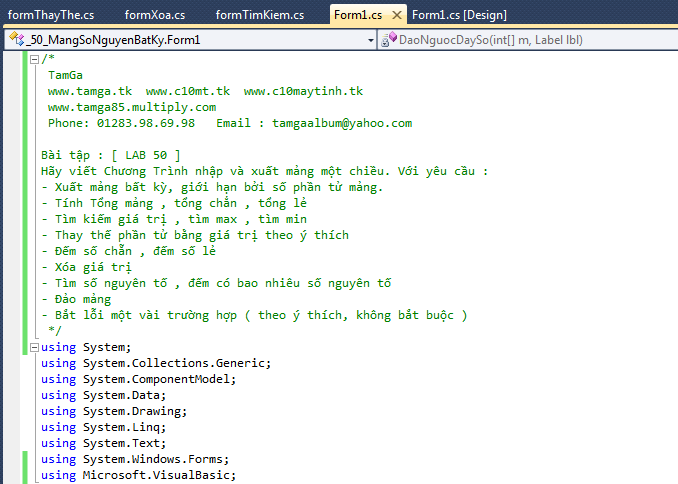
Task: Click the phone number 01283.98.69.98
Action: (x=146, y=123)
